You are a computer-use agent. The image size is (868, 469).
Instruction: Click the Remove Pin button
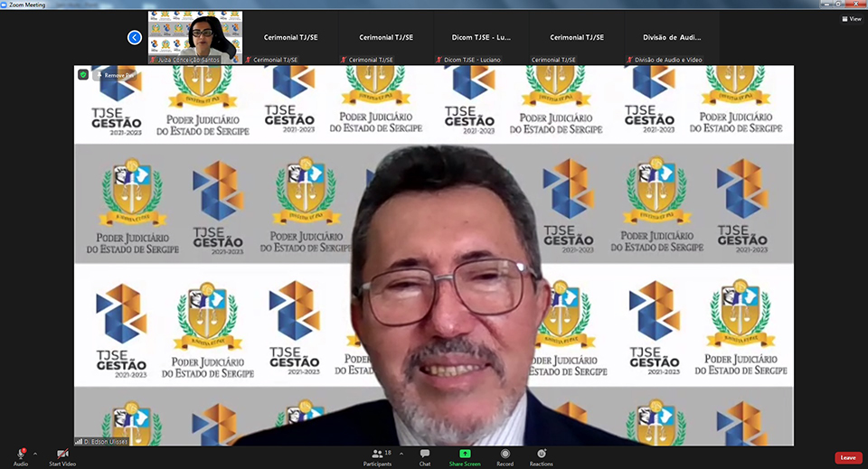(x=117, y=75)
